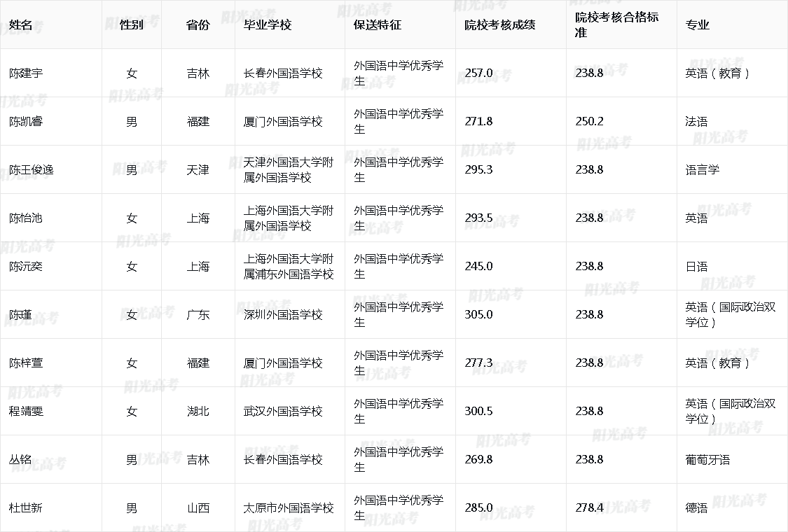Select the 性别 column header
This screenshot has width=788, height=532.
pyautogui.click(x=132, y=24)
